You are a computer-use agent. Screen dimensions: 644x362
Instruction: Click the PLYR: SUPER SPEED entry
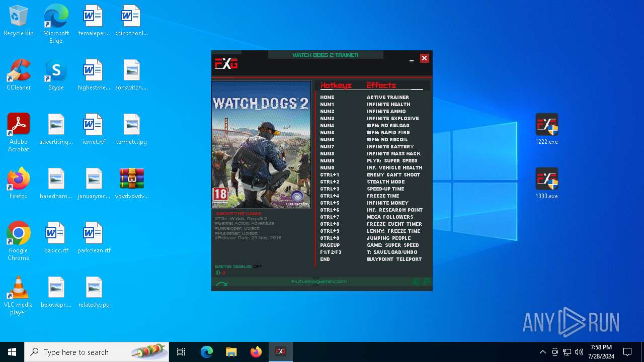pyautogui.click(x=392, y=161)
